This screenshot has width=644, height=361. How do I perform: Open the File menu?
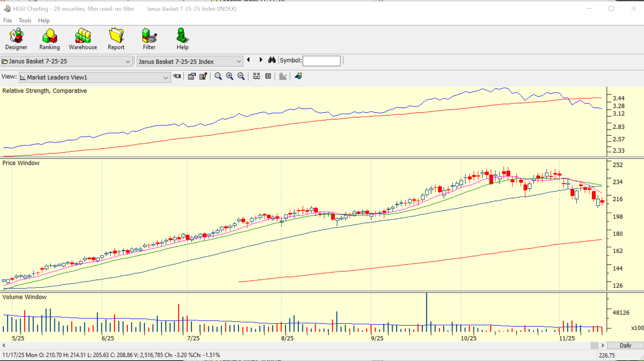point(8,21)
